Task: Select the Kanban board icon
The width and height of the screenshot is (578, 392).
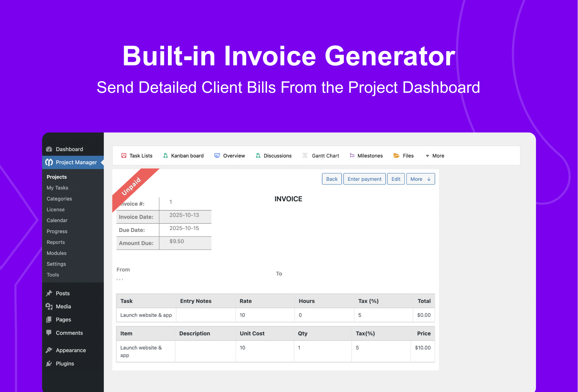Action: point(165,155)
